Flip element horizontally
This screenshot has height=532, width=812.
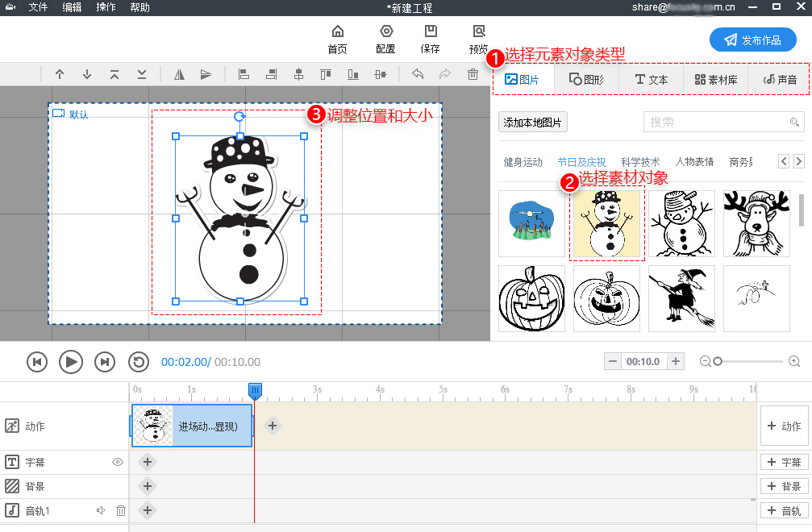pyautogui.click(x=179, y=74)
